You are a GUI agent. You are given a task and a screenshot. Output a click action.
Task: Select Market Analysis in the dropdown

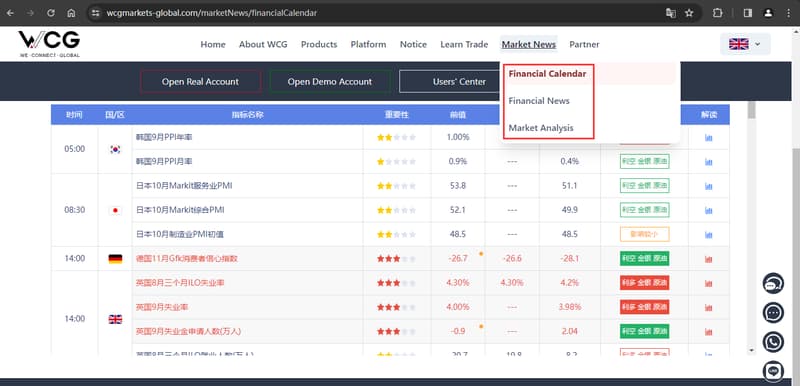click(x=541, y=128)
